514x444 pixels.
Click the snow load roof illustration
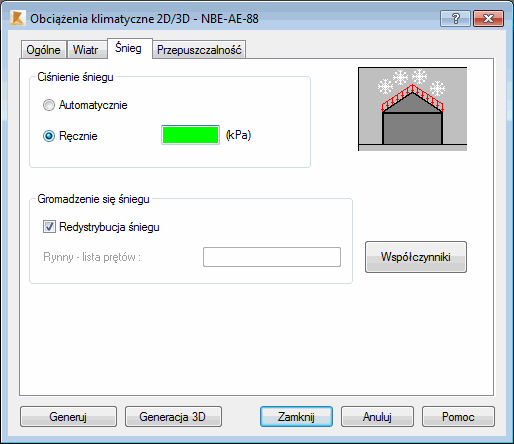click(x=412, y=109)
